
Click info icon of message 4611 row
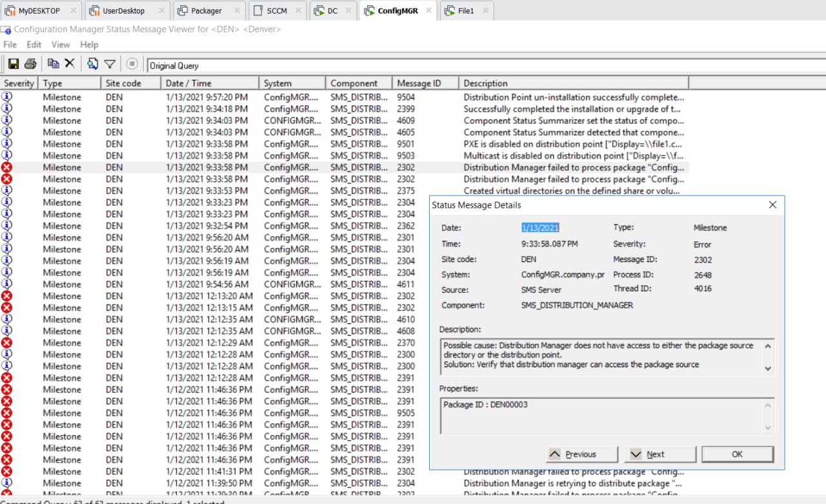[x=6, y=284]
